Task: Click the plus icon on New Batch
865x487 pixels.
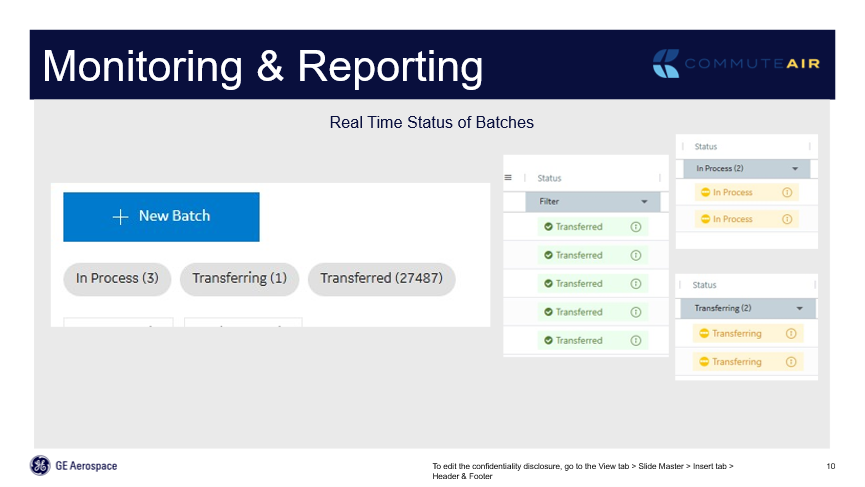Action: 120,217
